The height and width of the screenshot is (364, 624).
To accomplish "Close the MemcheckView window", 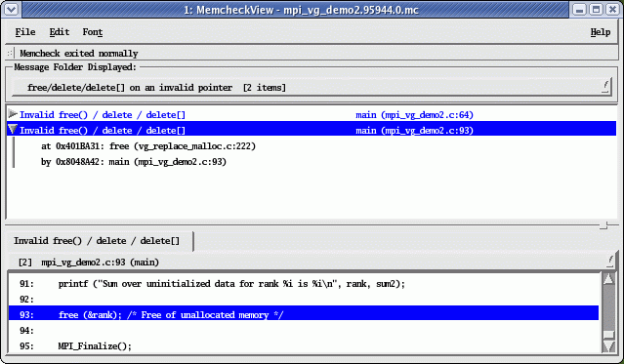I will [612, 9].
